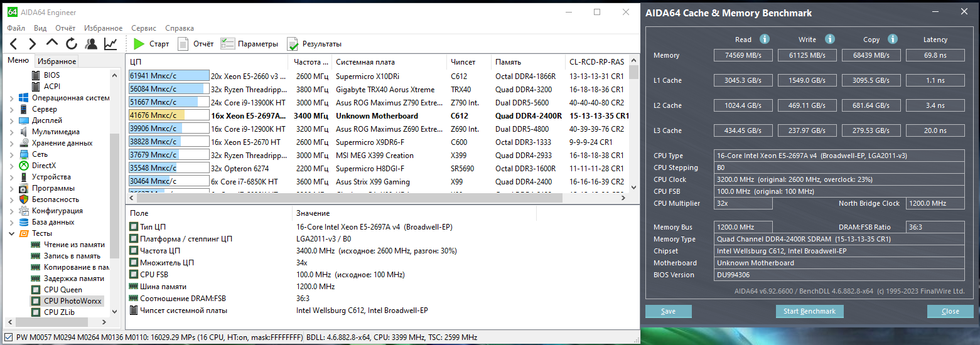Click Save in the benchmark window

click(668, 311)
